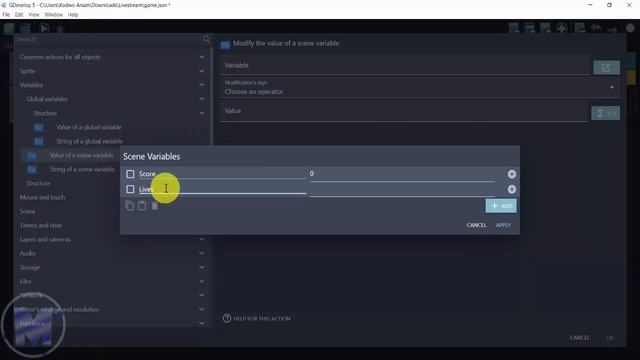Click the copy icon in Scene Variables dialog
Image resolution: width=640 pixels, height=360 pixels.
129,206
